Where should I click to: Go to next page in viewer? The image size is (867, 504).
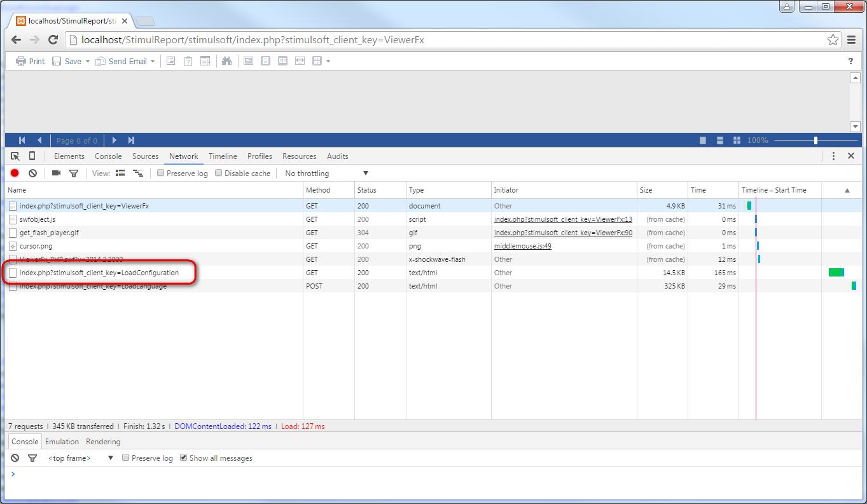click(x=114, y=140)
